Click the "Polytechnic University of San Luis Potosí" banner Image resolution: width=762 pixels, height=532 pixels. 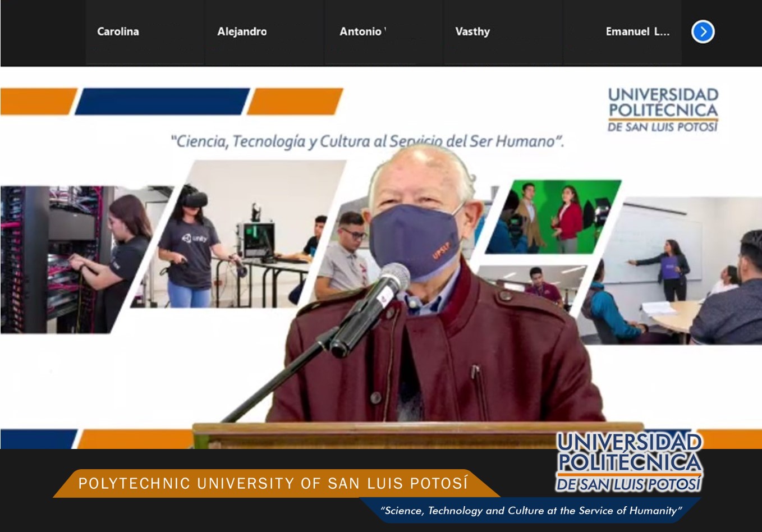(x=276, y=483)
